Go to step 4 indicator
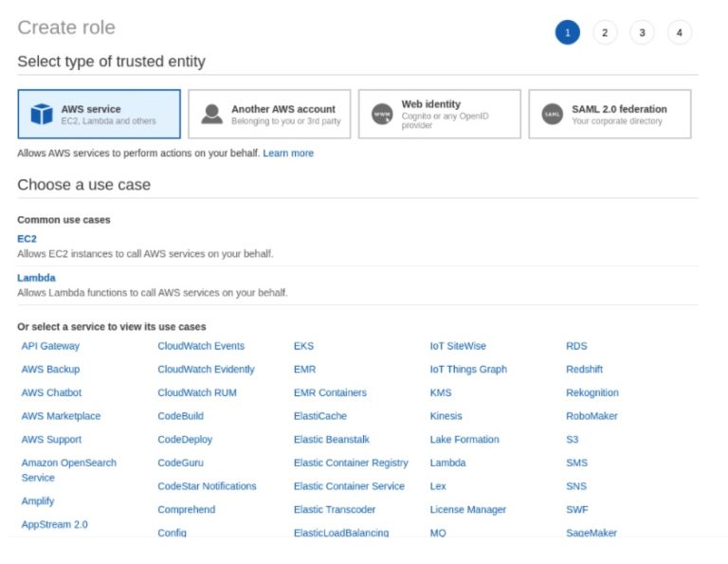The width and height of the screenshot is (728, 564). [680, 32]
